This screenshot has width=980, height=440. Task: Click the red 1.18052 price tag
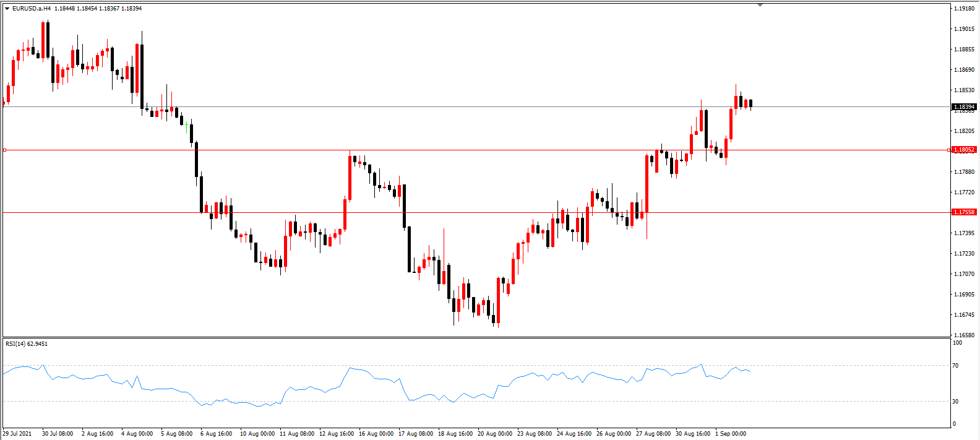[x=963, y=150]
